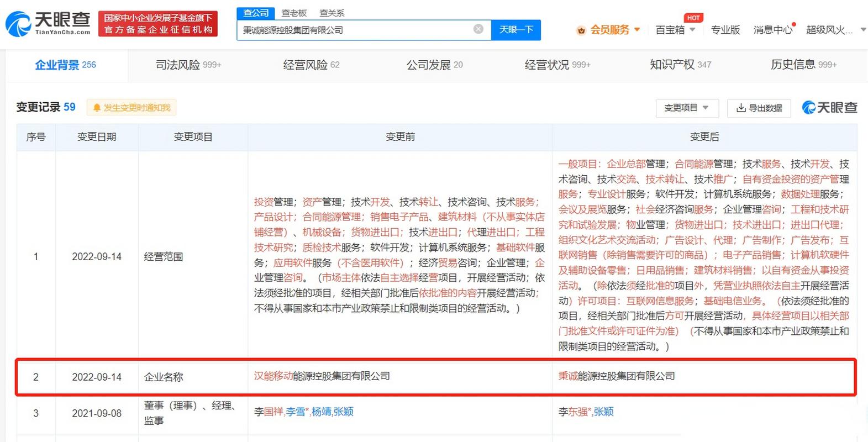Open the 经营状况 999+ tab
Image resolution: width=868 pixels, height=442 pixels.
(557, 65)
